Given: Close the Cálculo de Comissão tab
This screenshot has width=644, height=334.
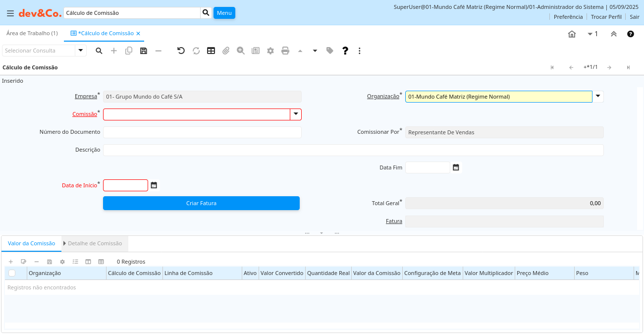Looking at the screenshot, I should [138, 34].
